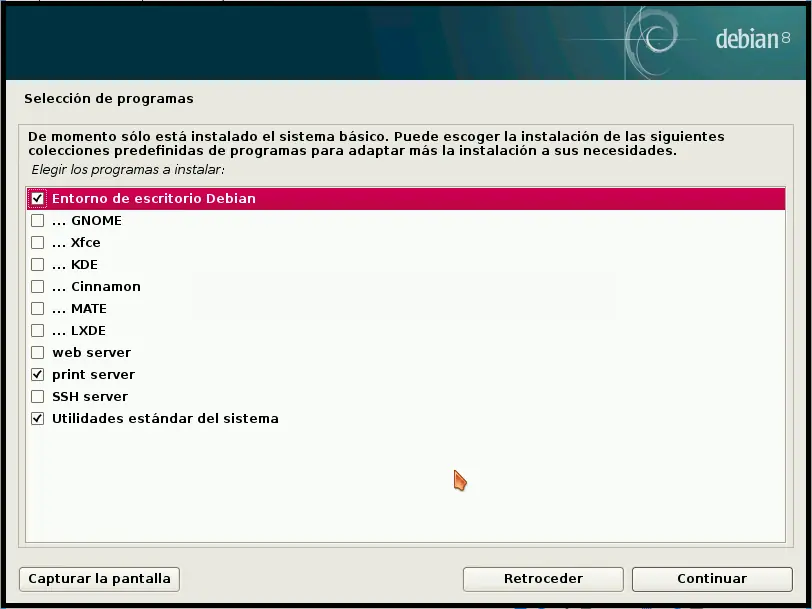Go back with the Retroceder button
This screenshot has height=609, width=812.
click(543, 579)
